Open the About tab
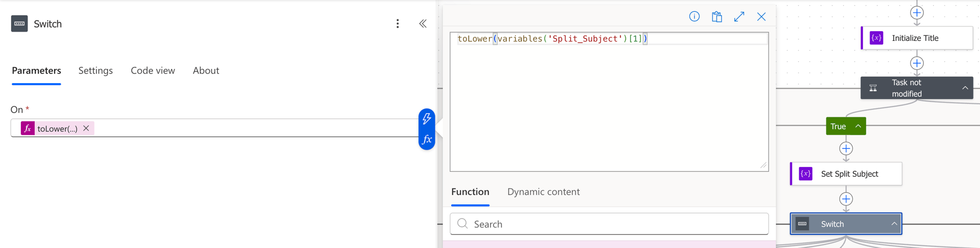Screen dimensions: 980x248 [206, 70]
